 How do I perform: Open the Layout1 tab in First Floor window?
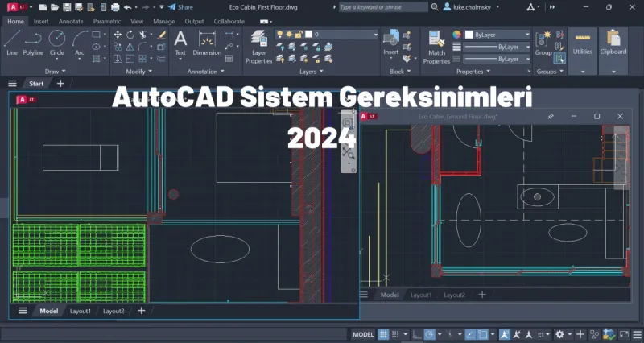coord(80,311)
